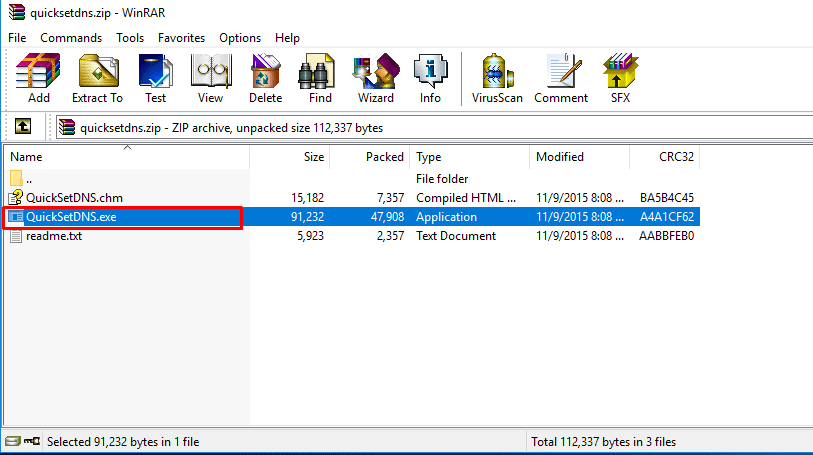Click the size value 15,182
The image size is (813, 455).
coord(307,197)
